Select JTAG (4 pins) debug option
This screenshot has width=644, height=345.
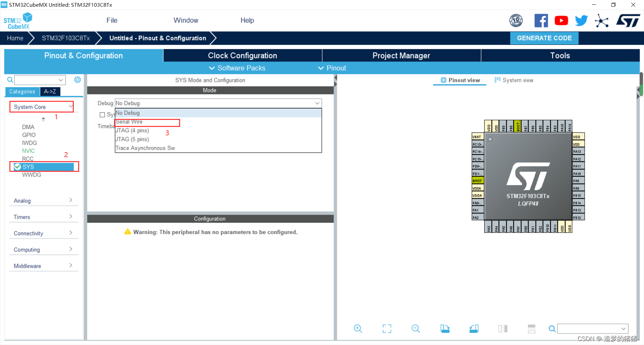218,131
